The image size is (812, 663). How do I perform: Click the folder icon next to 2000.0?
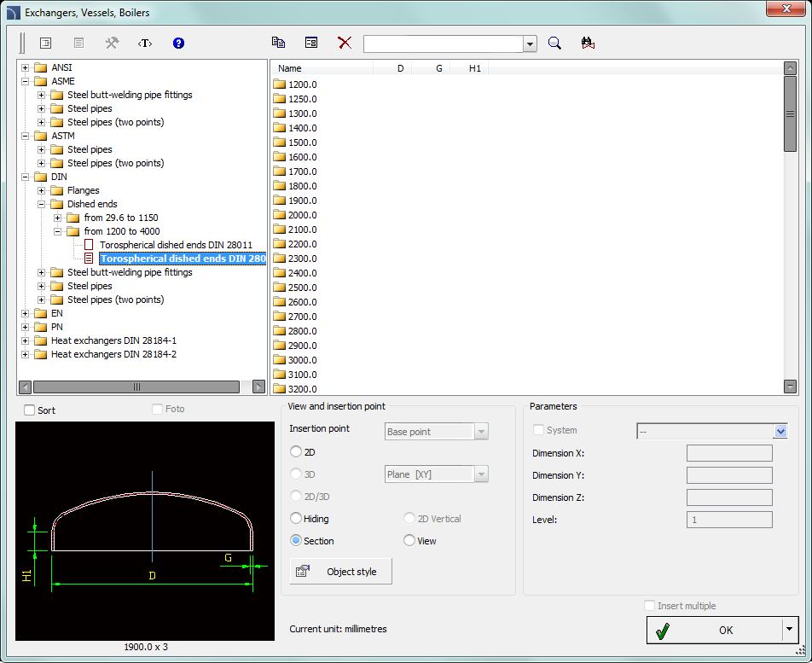[280, 214]
